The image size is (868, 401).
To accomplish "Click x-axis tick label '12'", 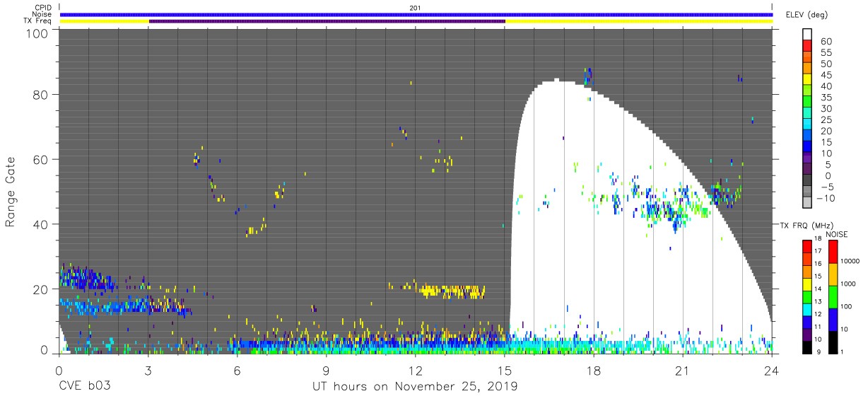I will (415, 372).
